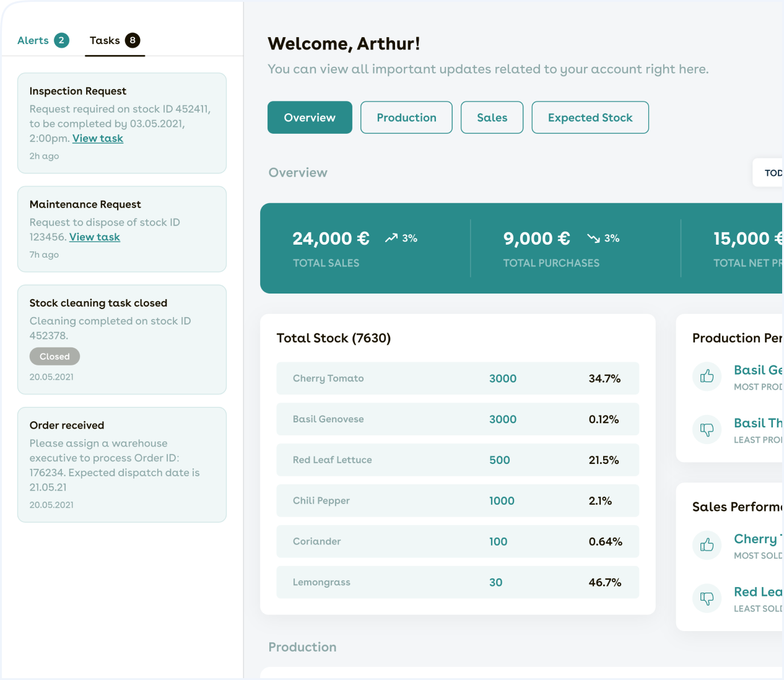This screenshot has width=784, height=680.
Task: Click thumbs-up icon in Sales Performance card
Action: [707, 545]
